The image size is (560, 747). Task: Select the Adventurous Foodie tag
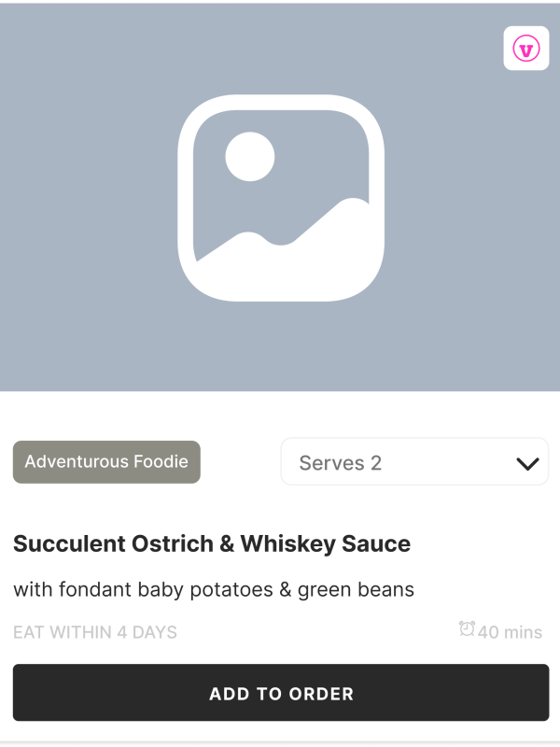point(106,461)
